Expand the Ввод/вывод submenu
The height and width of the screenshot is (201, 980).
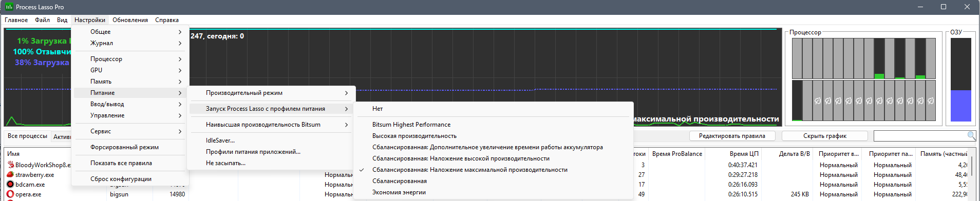pyautogui.click(x=130, y=104)
